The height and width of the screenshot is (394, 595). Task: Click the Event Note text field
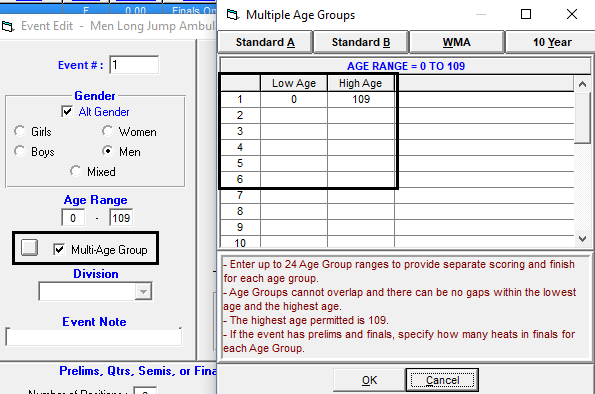pyautogui.click(x=94, y=337)
